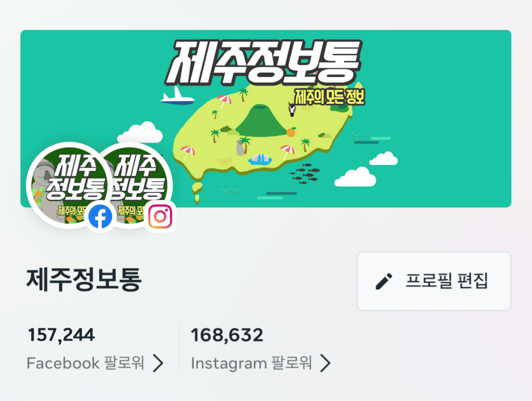This screenshot has height=401, width=532.
Task: Click the 제주정보통 cover banner title
Action: pyautogui.click(x=264, y=63)
